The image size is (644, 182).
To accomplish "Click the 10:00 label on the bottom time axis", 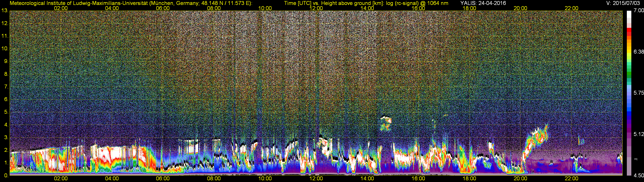I will pyautogui.click(x=265, y=179).
